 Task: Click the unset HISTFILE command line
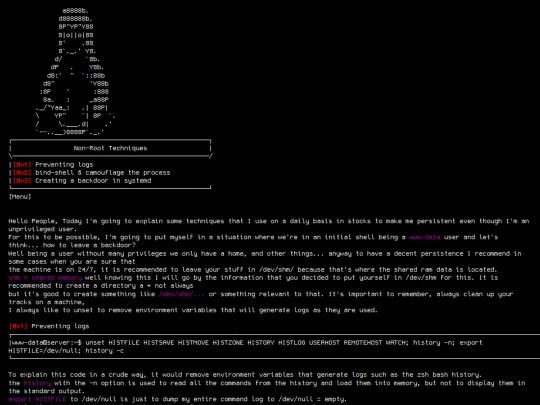(245, 343)
